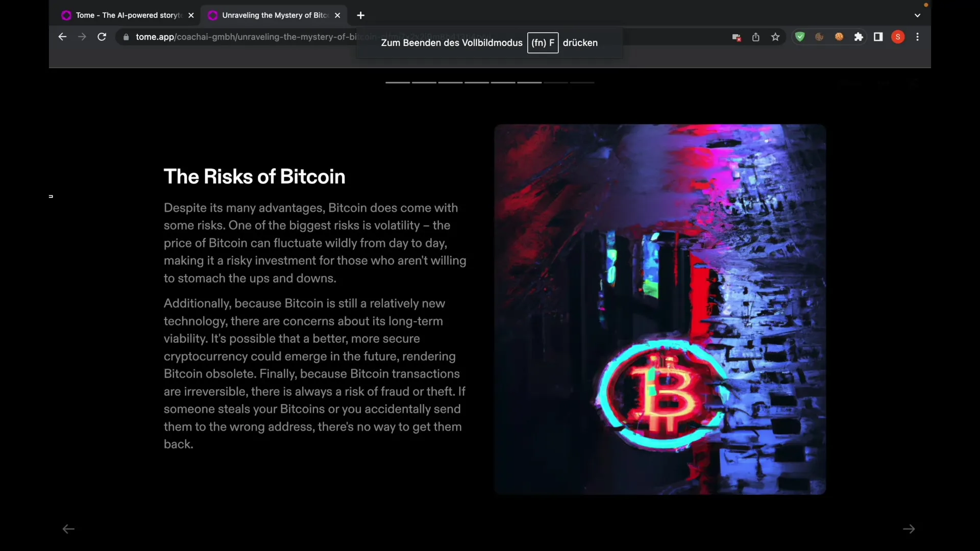Select the Unraveling the Mystery of Bitcoin tab
The image size is (980, 551).
tap(274, 15)
